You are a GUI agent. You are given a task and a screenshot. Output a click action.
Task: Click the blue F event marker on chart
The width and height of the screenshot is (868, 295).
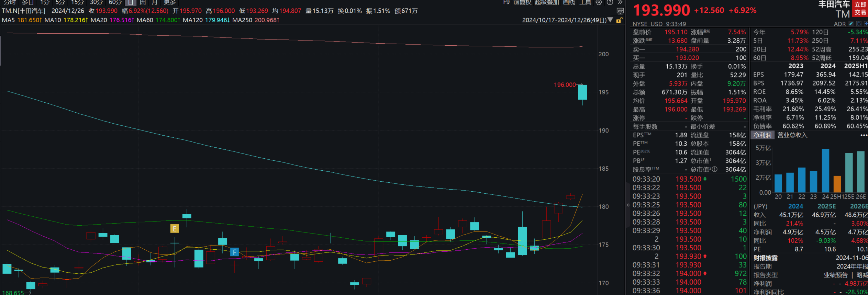[x=234, y=252]
